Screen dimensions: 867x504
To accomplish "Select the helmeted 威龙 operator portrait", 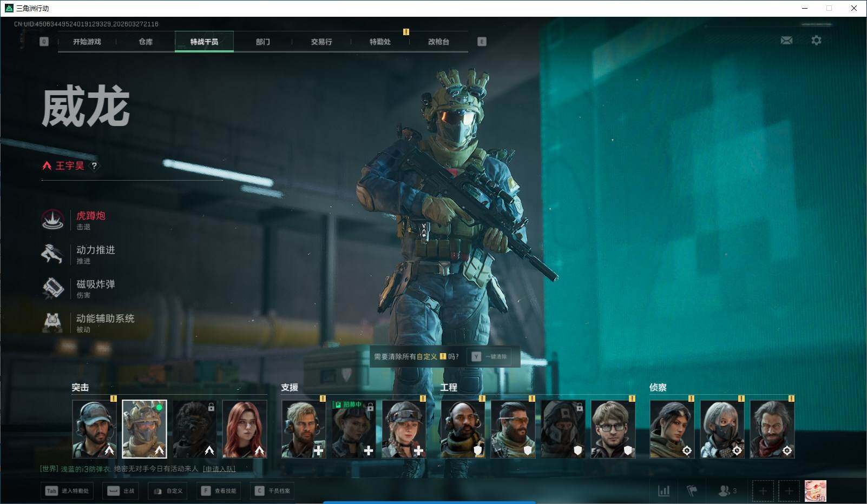I will (144, 429).
